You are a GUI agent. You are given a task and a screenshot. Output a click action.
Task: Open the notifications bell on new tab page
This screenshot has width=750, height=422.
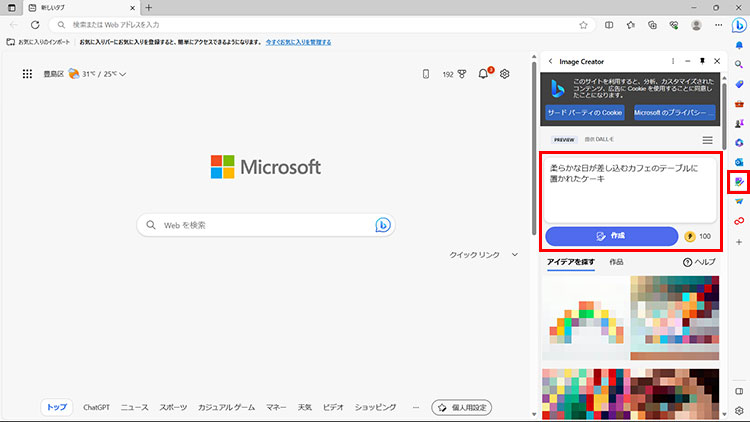click(485, 74)
